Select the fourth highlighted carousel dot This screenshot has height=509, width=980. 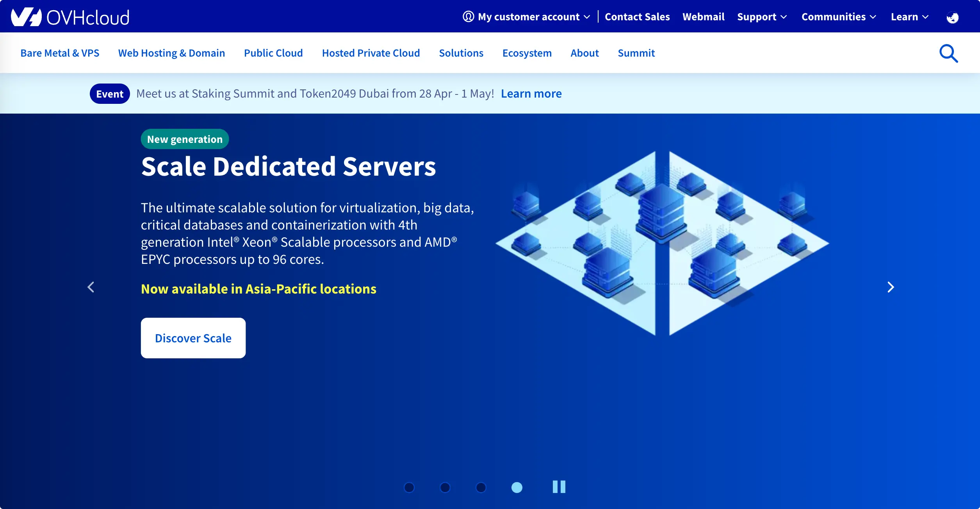[x=517, y=488]
